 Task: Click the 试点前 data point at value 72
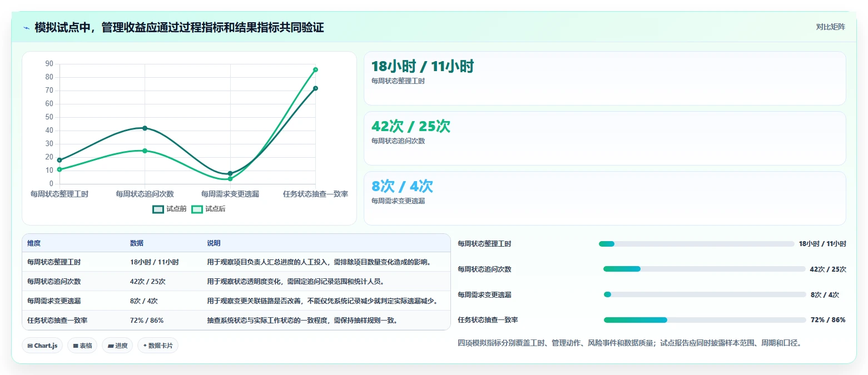coord(315,88)
